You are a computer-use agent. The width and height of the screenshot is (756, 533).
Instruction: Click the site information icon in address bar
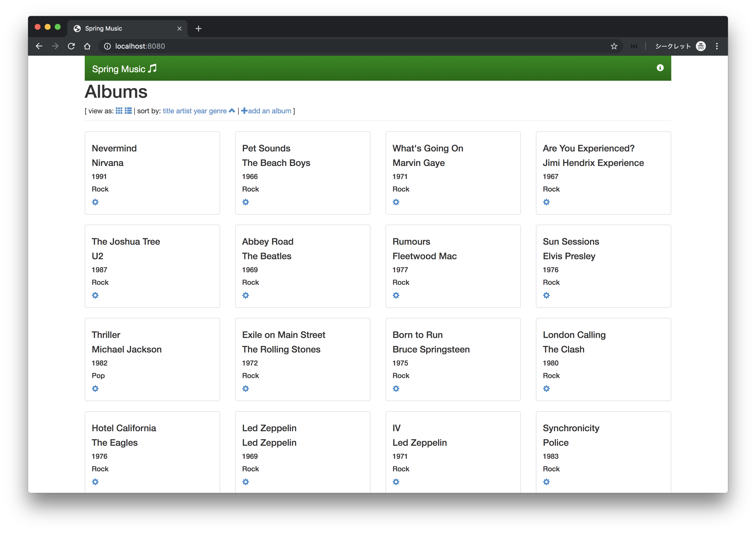[107, 46]
